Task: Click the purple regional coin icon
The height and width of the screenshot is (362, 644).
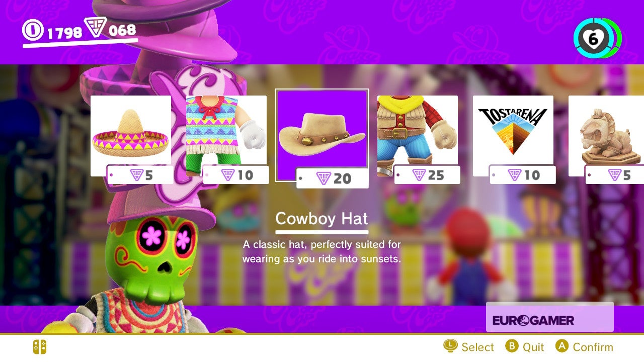Action: click(x=95, y=27)
